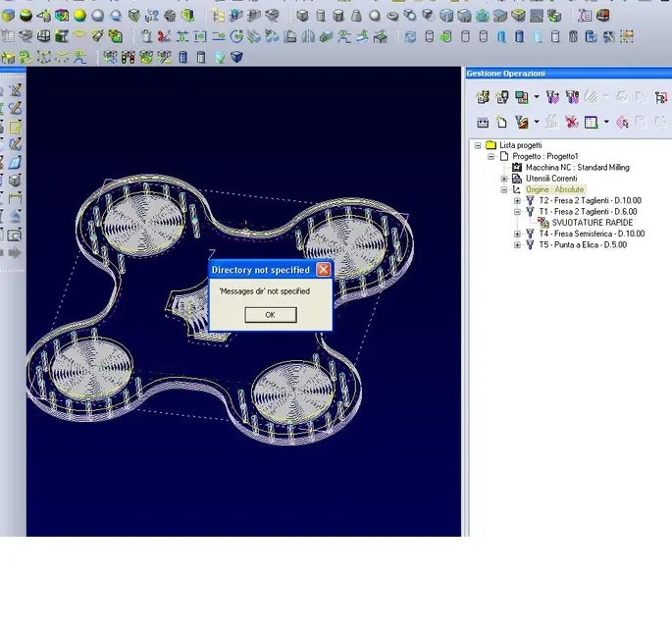
Task: Expand the Utensili Correnti node
Action: pyautogui.click(x=504, y=179)
